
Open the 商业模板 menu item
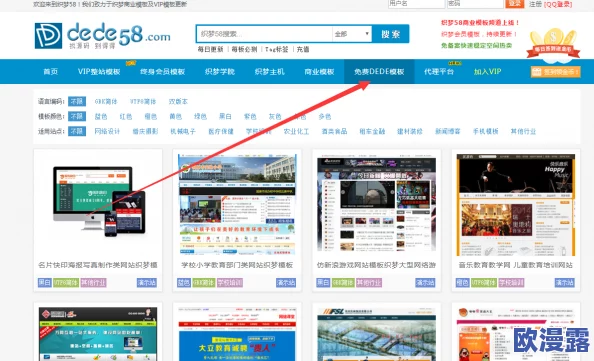[x=319, y=72]
